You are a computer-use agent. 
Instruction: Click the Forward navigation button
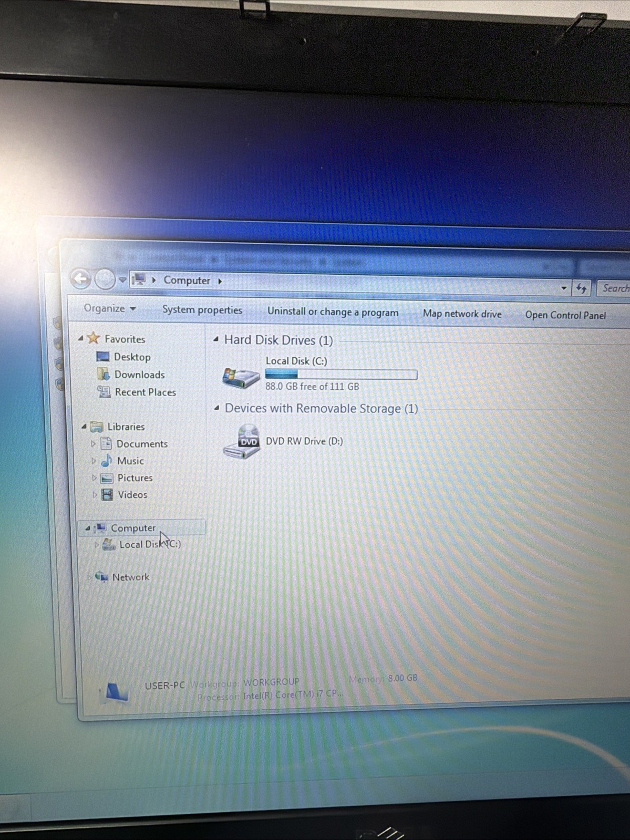(x=105, y=279)
